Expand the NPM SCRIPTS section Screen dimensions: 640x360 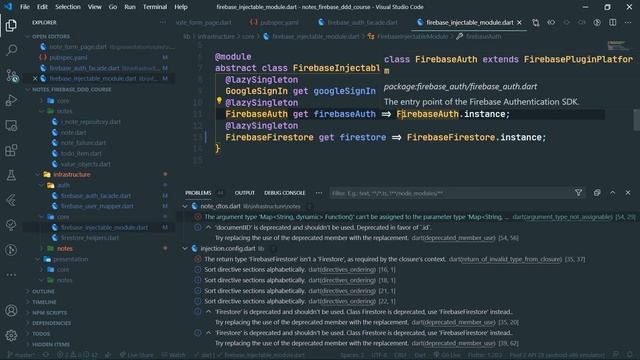click(49, 313)
